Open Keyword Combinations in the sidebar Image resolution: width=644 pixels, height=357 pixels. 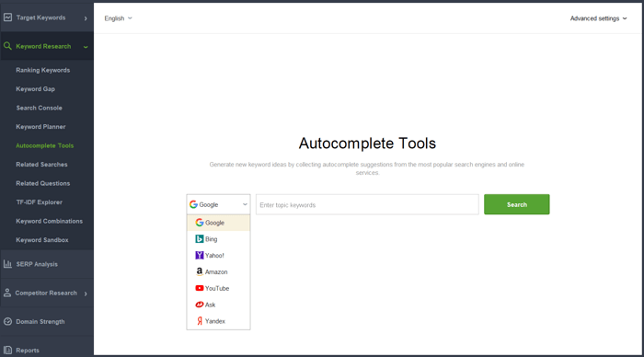point(50,221)
